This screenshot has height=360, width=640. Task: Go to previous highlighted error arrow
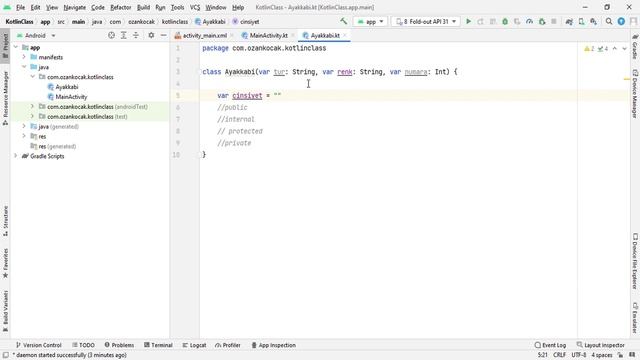coord(615,49)
